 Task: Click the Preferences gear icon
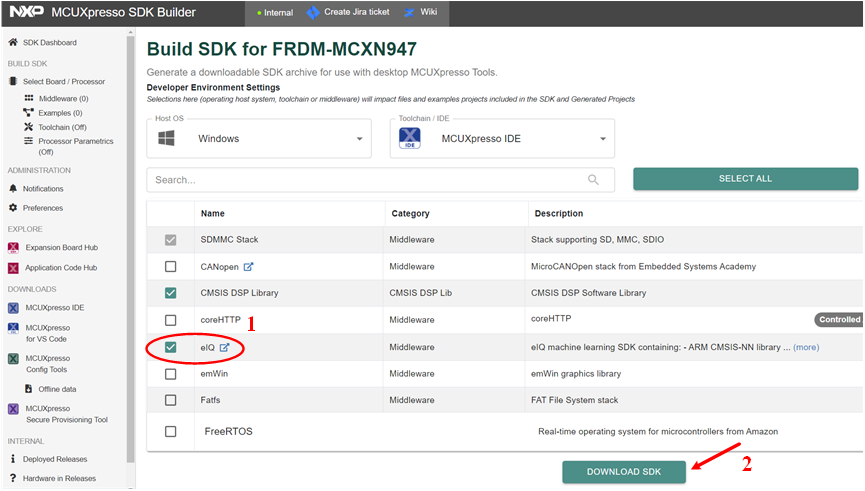(13, 207)
